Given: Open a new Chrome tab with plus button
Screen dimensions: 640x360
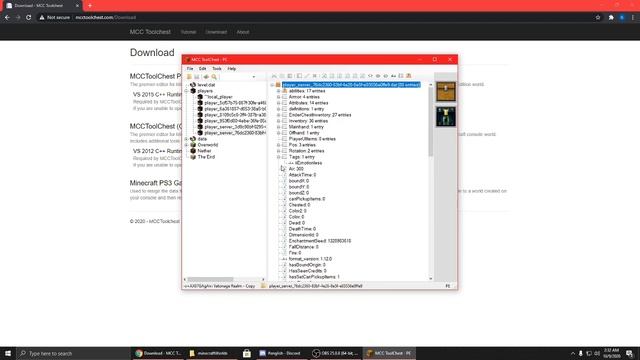Looking at the screenshot, I should click(x=90, y=6).
